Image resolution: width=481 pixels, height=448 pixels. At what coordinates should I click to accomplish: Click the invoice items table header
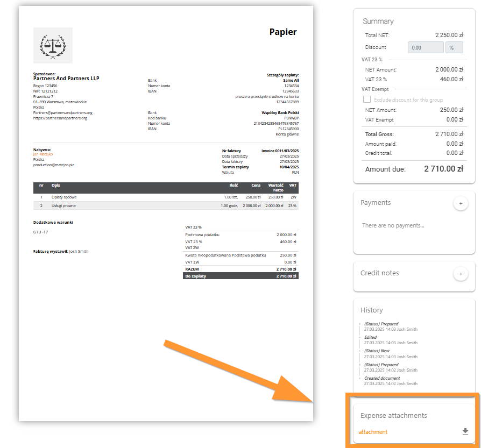tap(165, 187)
